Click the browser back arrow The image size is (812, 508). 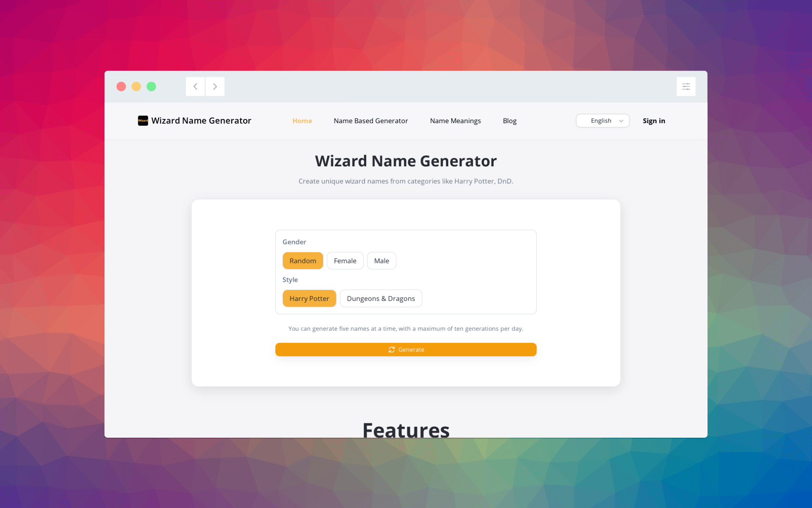pyautogui.click(x=195, y=86)
